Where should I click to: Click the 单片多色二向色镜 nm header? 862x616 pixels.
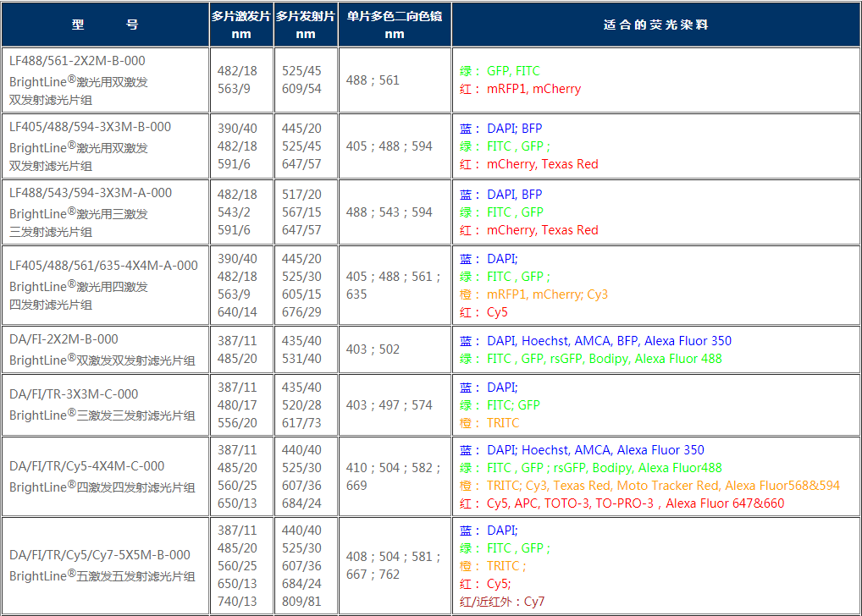395,25
